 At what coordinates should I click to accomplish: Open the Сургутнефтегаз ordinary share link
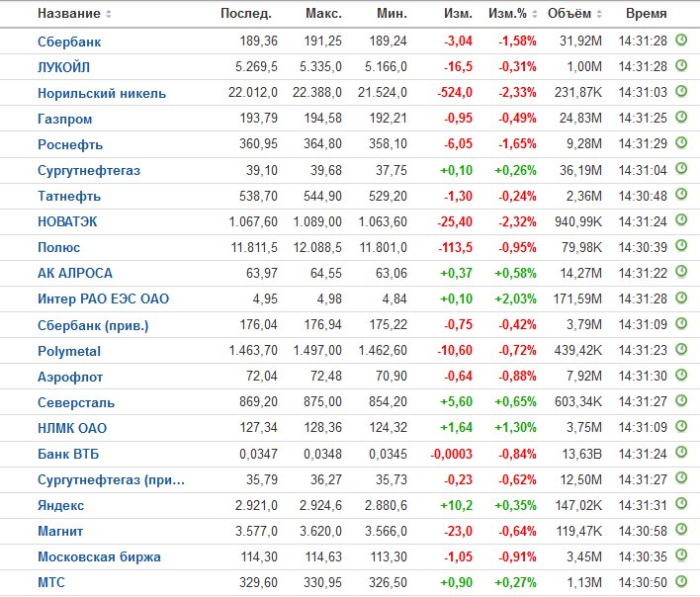89,170
